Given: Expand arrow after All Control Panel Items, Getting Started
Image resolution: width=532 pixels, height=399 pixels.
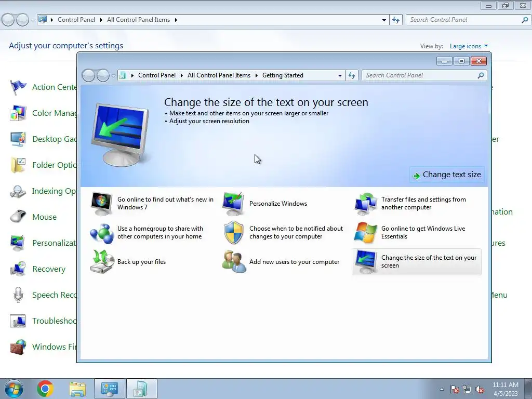Looking at the screenshot, I should point(257,76).
